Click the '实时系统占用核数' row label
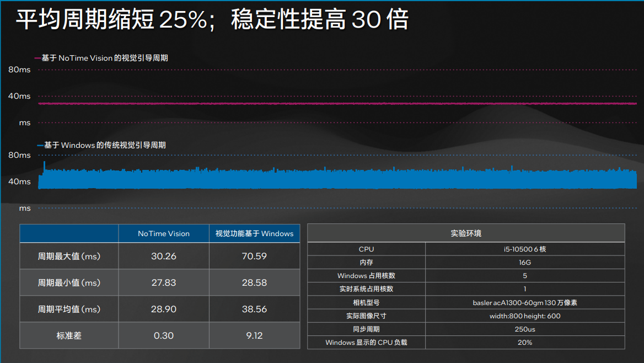Viewport: 644px width, 363px height. point(366,289)
